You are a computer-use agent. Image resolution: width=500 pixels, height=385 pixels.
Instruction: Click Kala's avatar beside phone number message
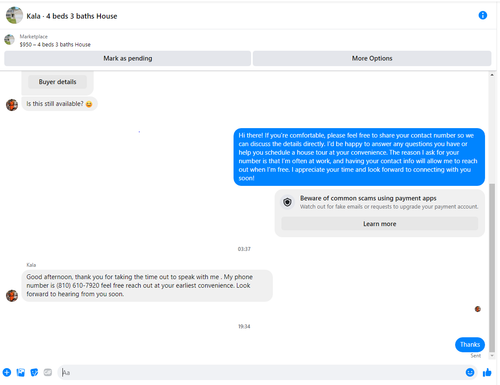[12, 295]
